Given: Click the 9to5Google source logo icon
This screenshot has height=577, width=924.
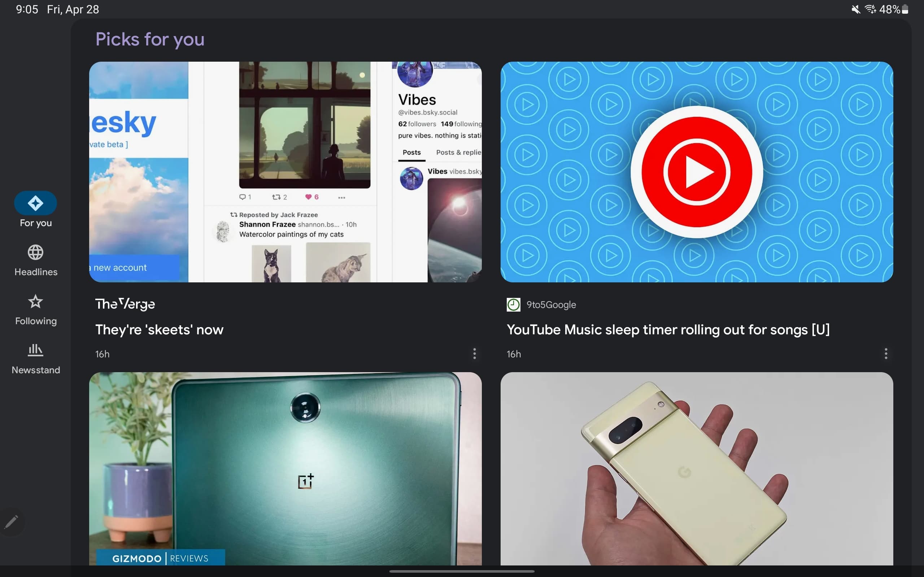Looking at the screenshot, I should (x=513, y=304).
